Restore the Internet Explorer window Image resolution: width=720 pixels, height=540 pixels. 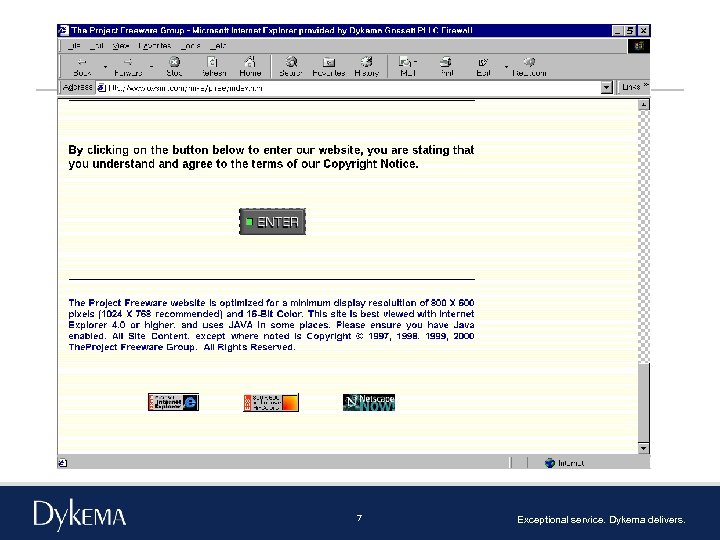pyautogui.click(x=630, y=31)
